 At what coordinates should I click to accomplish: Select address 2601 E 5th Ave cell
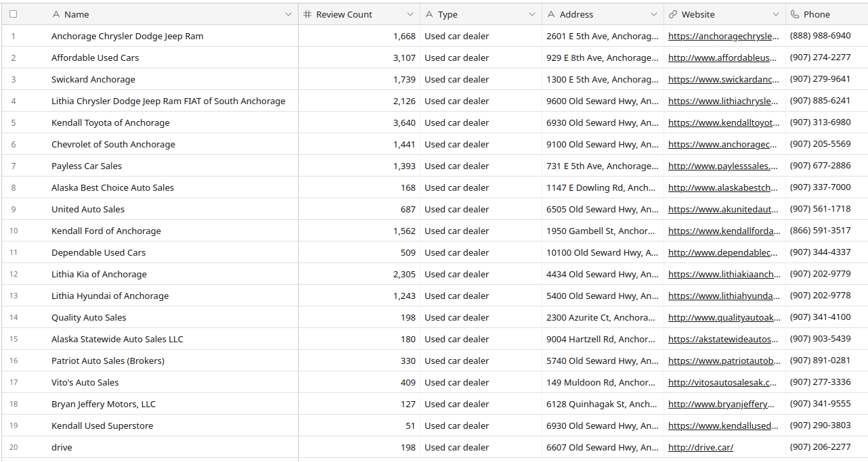pyautogui.click(x=603, y=36)
